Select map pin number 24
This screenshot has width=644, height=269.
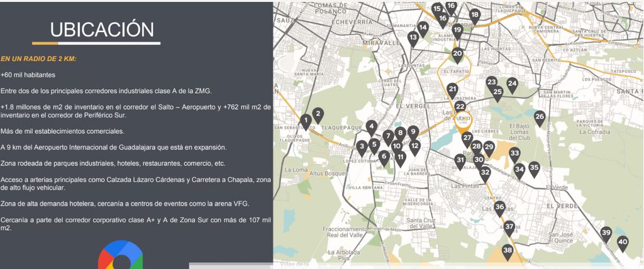pyautogui.click(x=512, y=84)
